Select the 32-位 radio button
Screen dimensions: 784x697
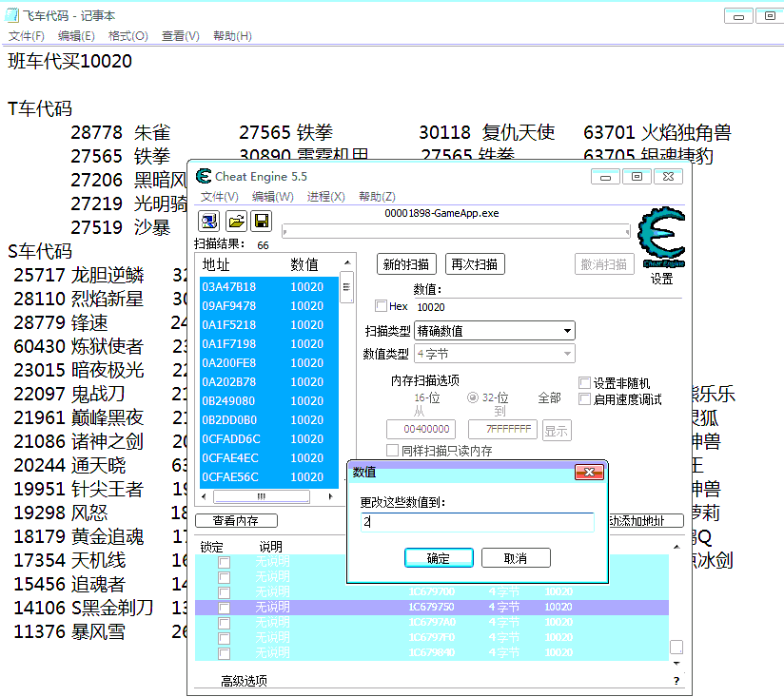[473, 397]
